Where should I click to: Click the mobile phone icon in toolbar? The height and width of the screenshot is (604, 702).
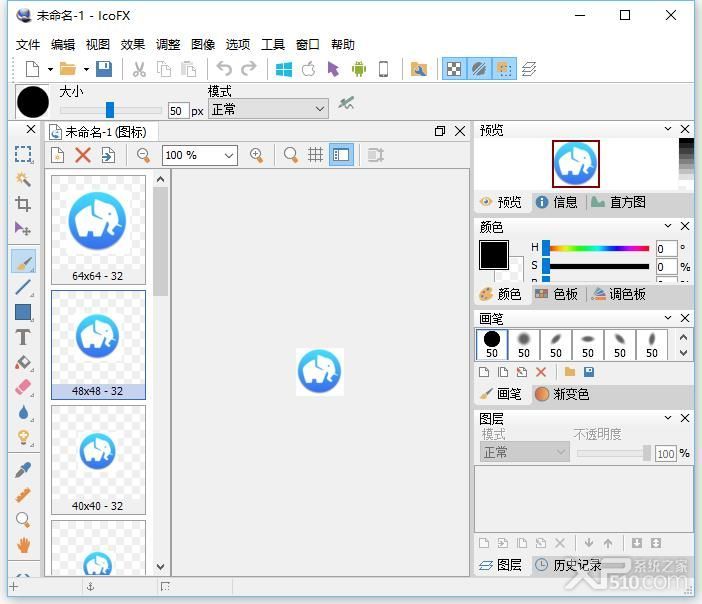[x=383, y=69]
